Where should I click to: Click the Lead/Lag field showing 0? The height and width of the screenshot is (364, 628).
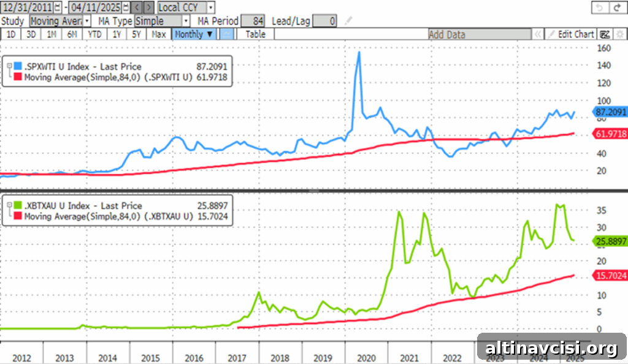[x=324, y=21]
